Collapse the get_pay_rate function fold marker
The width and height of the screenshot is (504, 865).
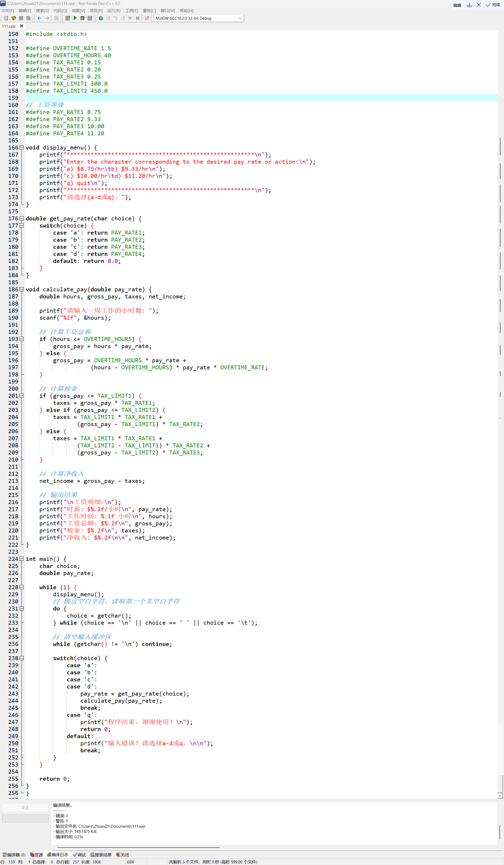click(x=22, y=219)
